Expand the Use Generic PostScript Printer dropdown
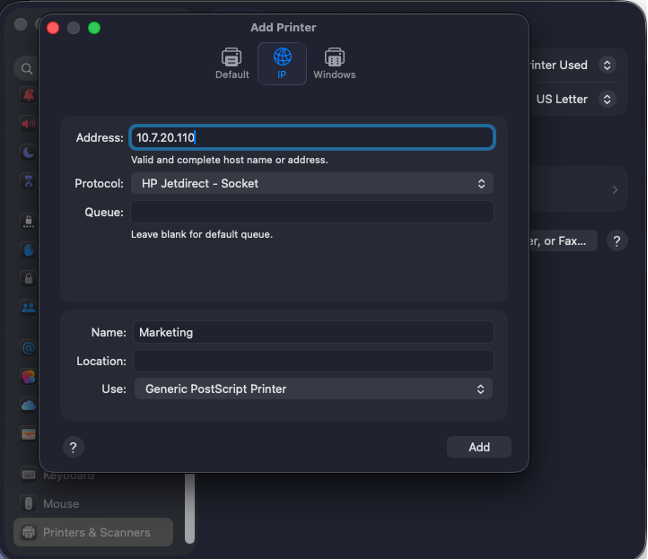The height and width of the screenshot is (560, 648). 313,389
